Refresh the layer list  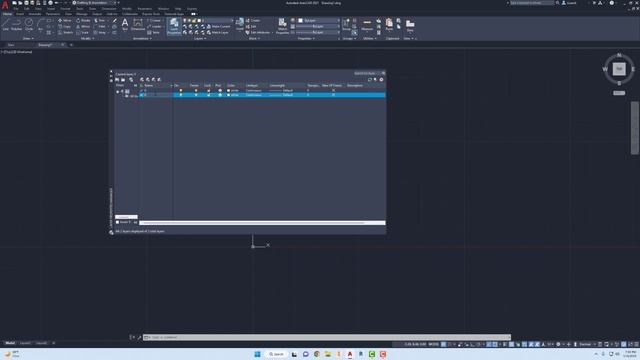pos(370,80)
